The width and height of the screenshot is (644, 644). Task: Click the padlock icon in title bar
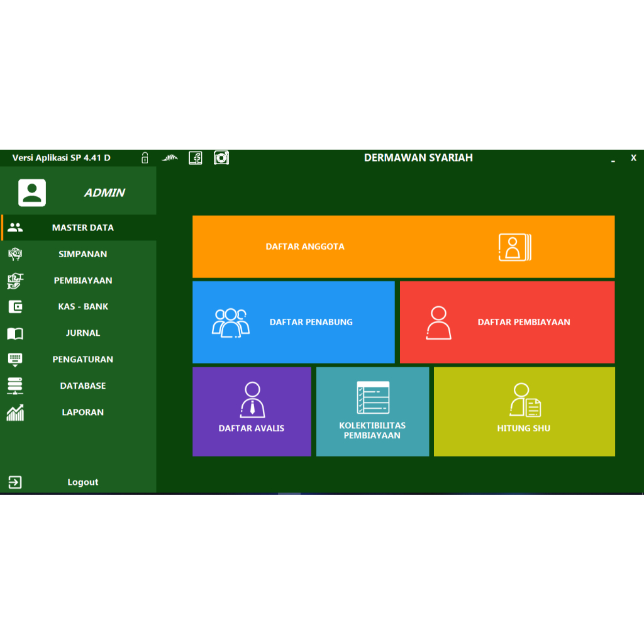click(145, 158)
